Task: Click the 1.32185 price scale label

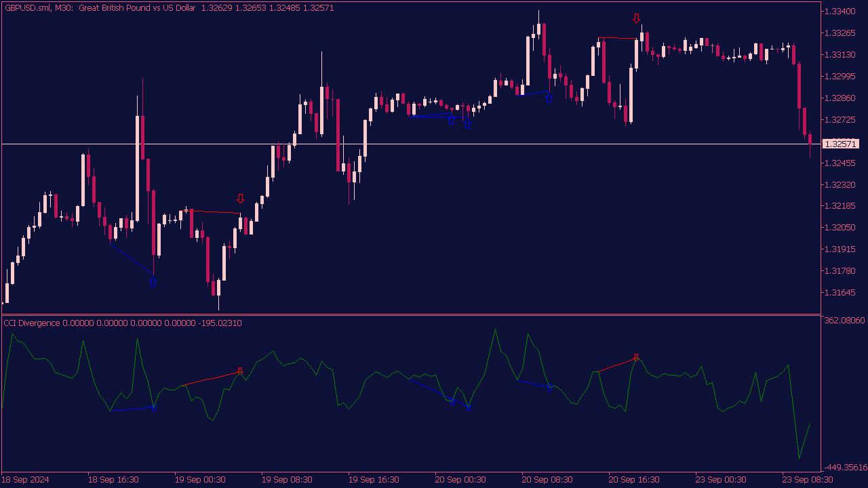Action: tap(841, 205)
